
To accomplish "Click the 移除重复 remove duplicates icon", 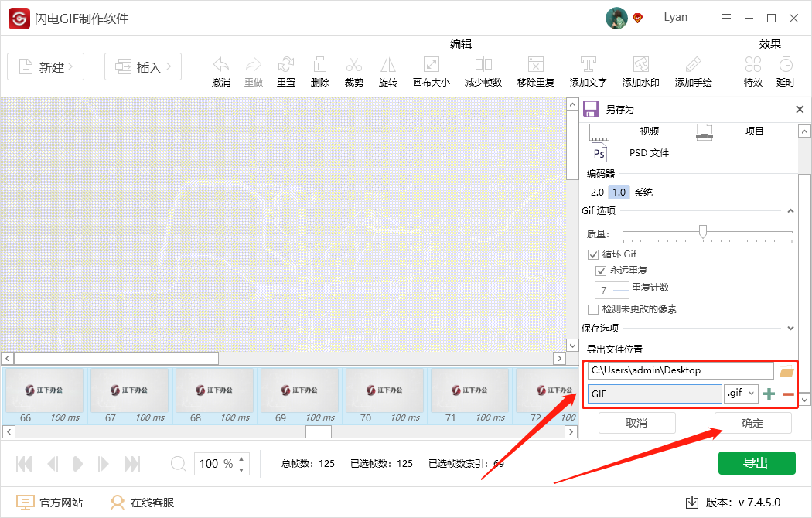I will (x=536, y=65).
